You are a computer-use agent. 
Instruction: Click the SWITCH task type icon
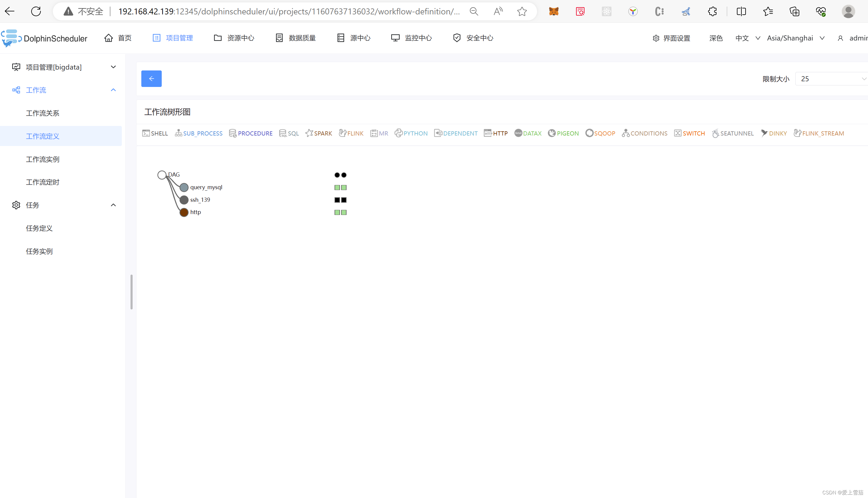(x=678, y=133)
